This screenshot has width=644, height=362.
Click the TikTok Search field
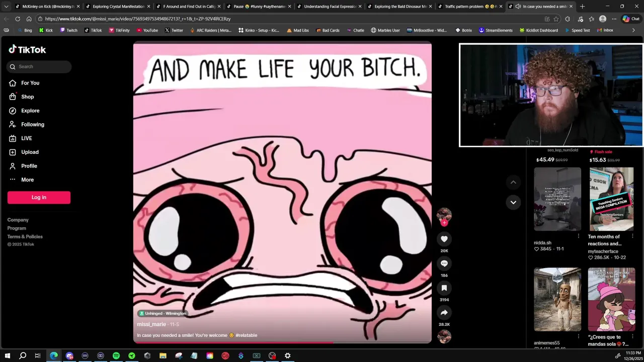pos(39,66)
